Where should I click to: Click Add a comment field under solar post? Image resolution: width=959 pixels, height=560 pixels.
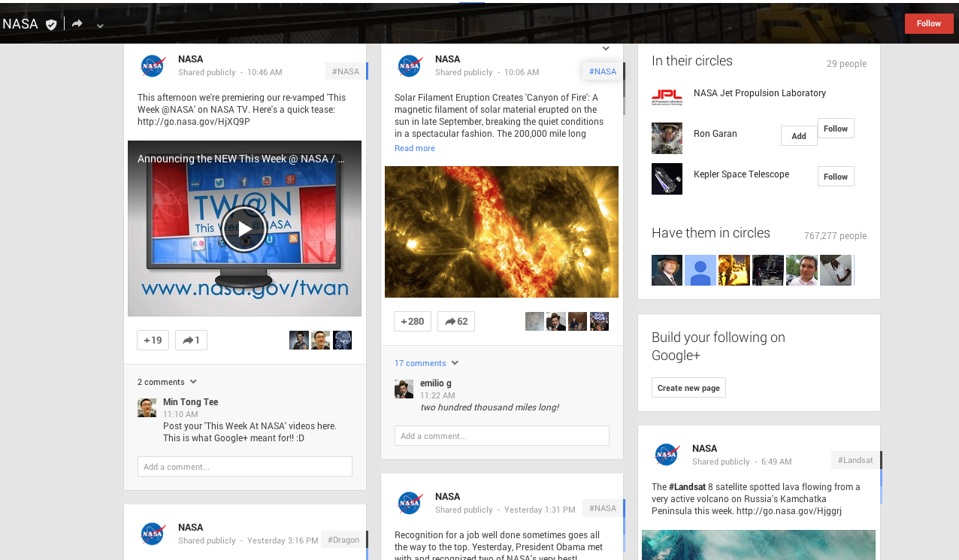point(502,436)
